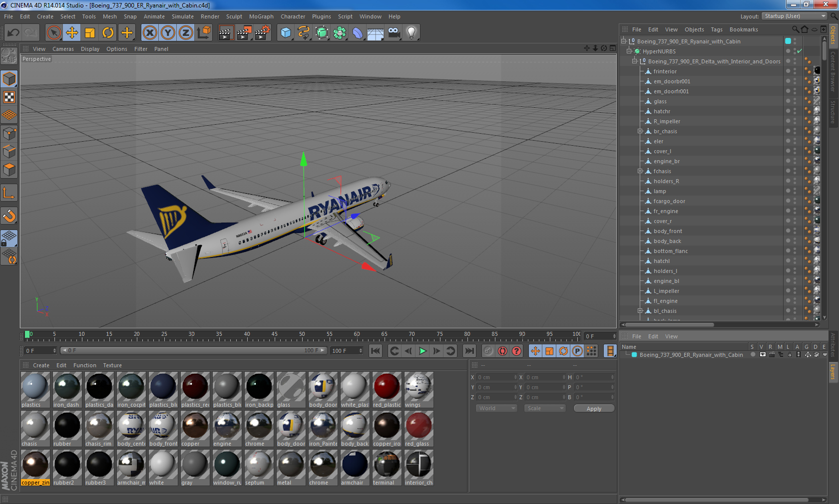Render active view icon
The image size is (839, 504).
[x=226, y=33]
